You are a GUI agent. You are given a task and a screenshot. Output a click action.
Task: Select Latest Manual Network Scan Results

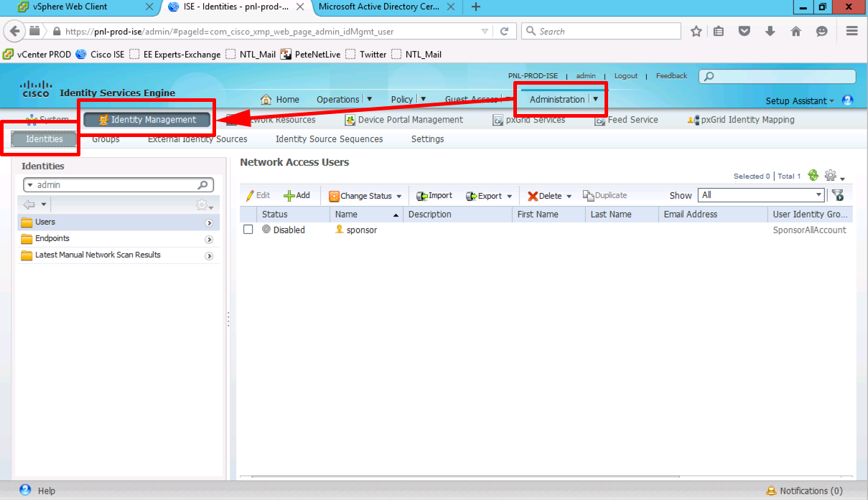tap(118, 255)
